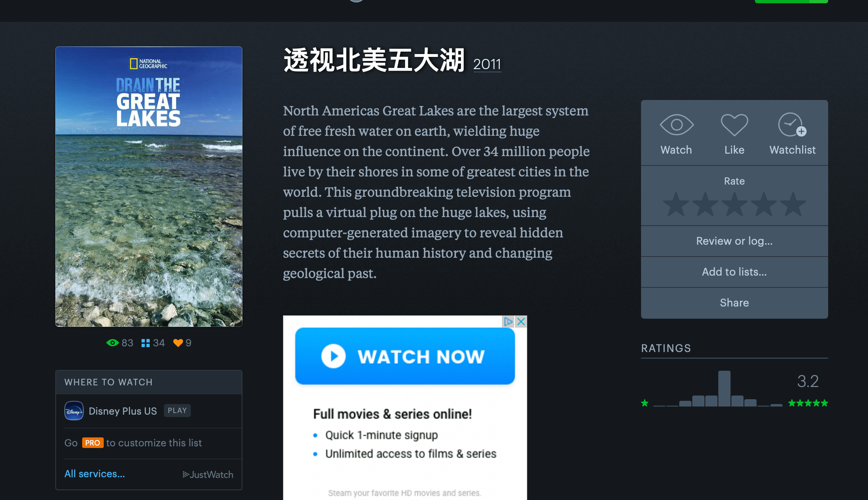Open Review or log dialog
Screen dimensions: 868x500
[734, 241]
